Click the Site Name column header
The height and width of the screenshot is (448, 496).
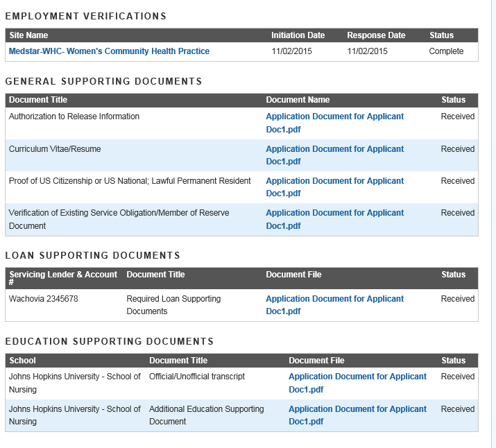tap(28, 35)
